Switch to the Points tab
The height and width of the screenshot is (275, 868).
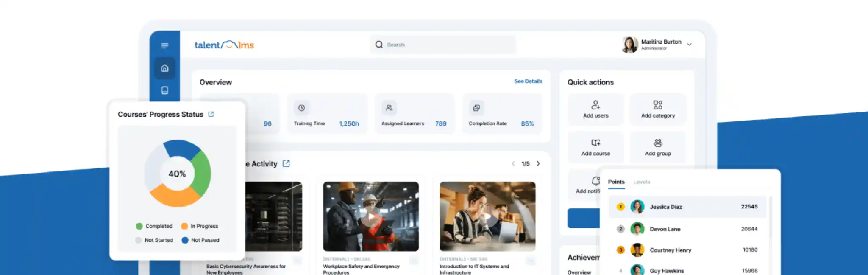[x=616, y=182]
